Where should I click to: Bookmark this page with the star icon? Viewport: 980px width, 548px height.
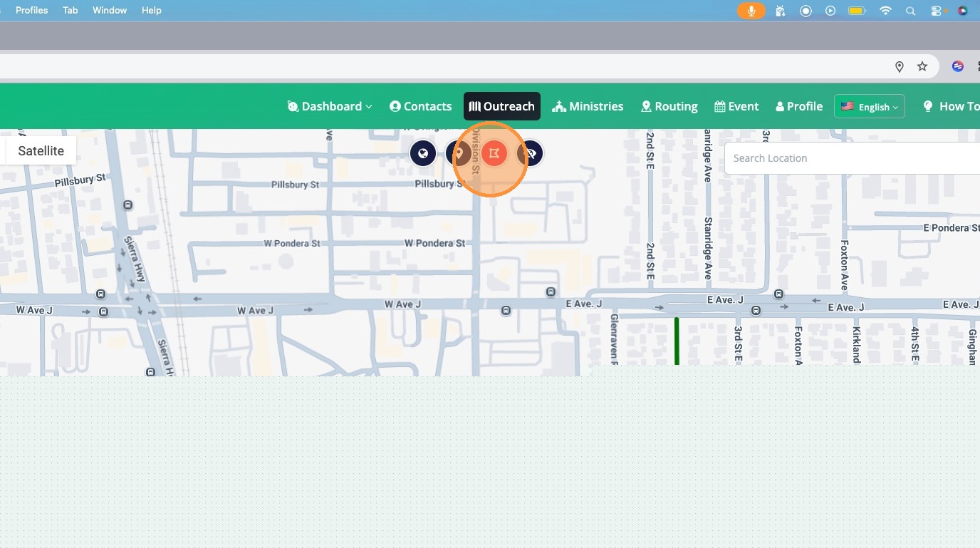tap(922, 66)
